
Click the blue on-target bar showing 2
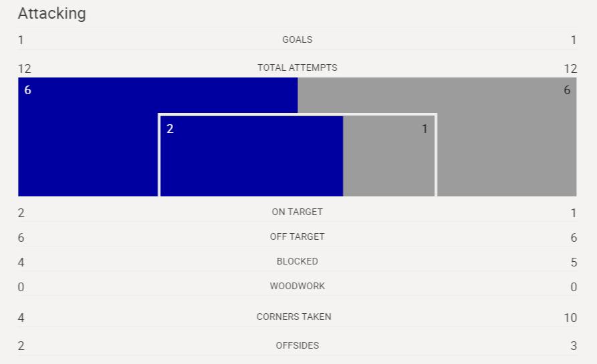pos(251,156)
